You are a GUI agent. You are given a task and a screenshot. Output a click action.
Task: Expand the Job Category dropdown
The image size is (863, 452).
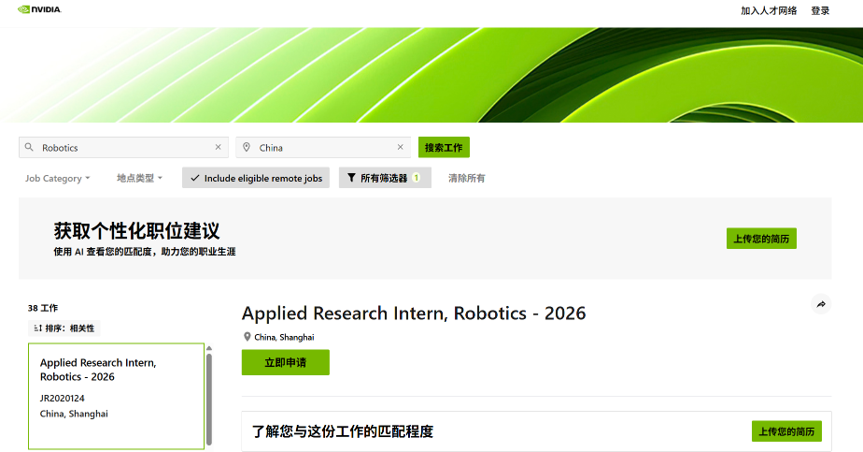[x=57, y=178]
